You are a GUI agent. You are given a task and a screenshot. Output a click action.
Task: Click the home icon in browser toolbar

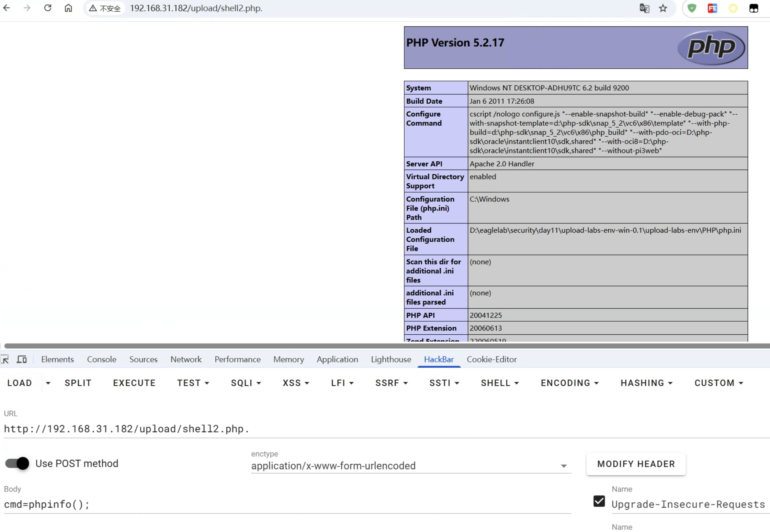click(x=68, y=8)
